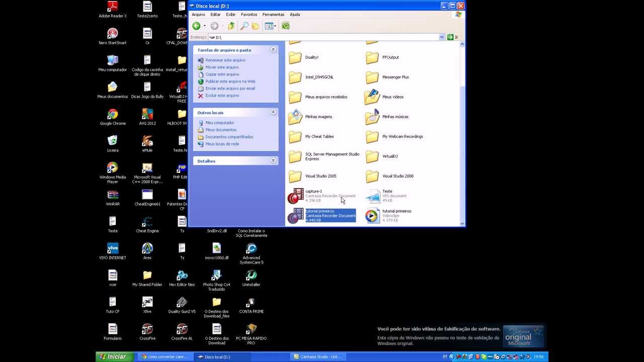644x362 pixels.
Task: Click Renomear este arquivo link
Action: 225,60
